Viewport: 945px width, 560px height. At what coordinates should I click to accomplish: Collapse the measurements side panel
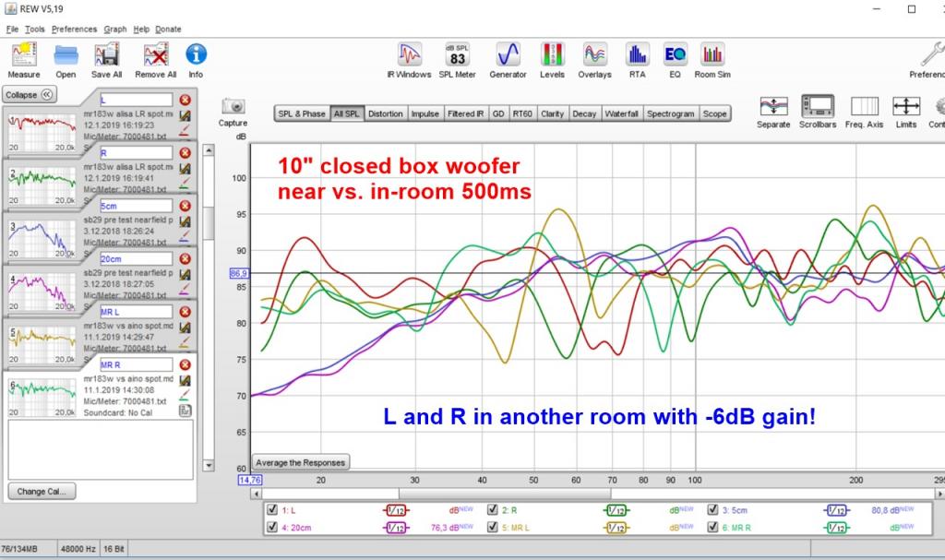[30, 95]
